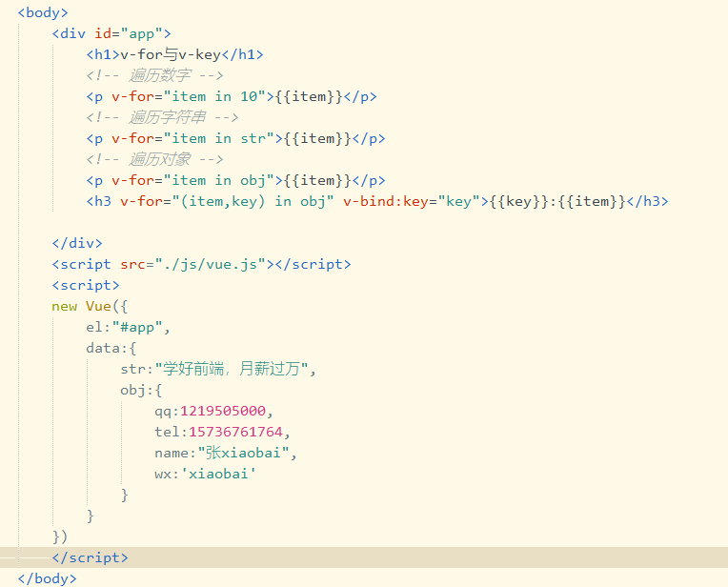Click the v-bind:key="key" attribute
This screenshot has width=728, height=587.
(412, 202)
